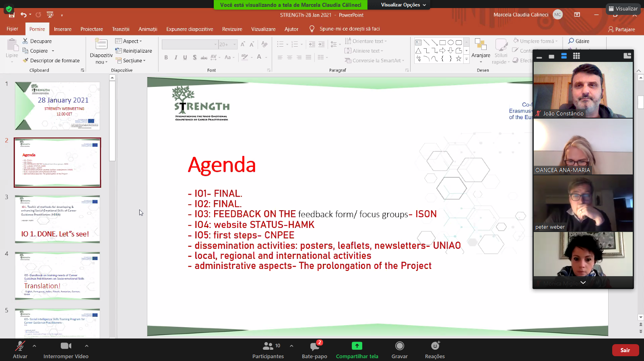Expand audio options arrow beside Ativar

pyautogui.click(x=35, y=346)
